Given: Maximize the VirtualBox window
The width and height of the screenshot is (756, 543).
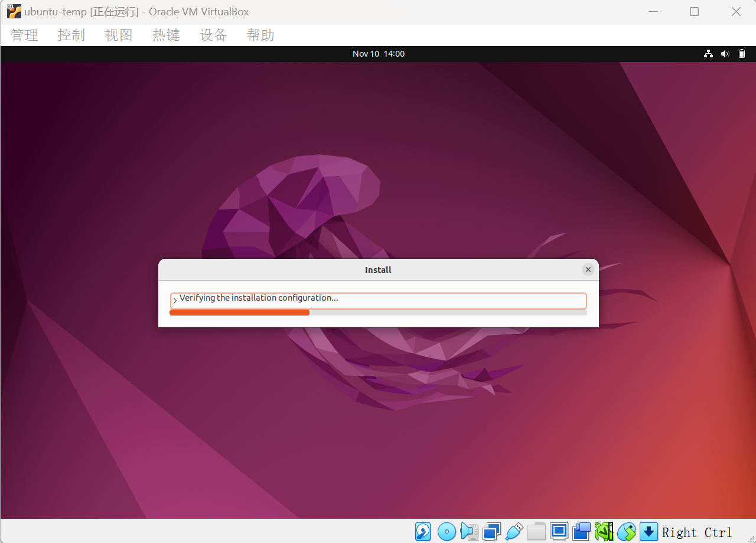Looking at the screenshot, I should [695, 12].
